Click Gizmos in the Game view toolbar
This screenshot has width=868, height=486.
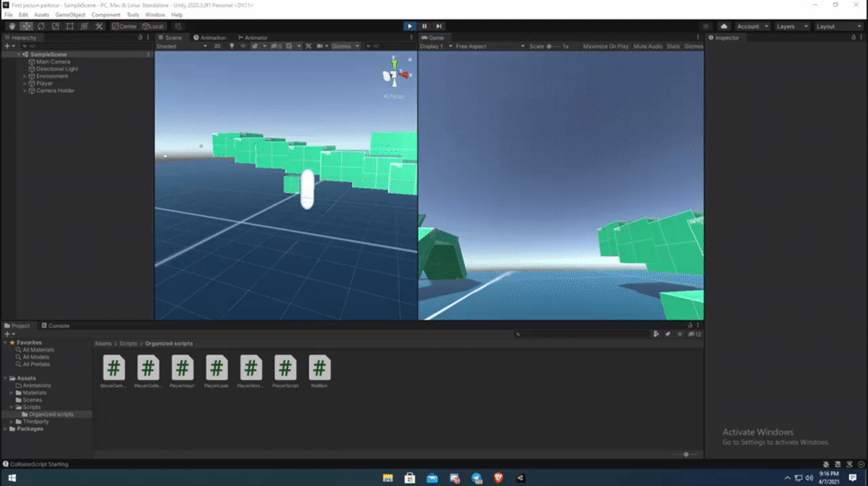[693, 47]
